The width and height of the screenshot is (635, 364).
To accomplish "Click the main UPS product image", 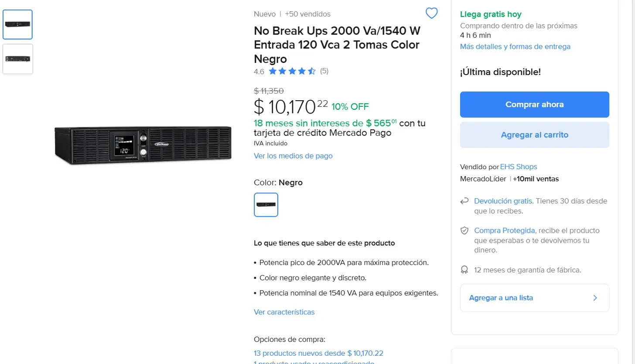I will [143, 145].
